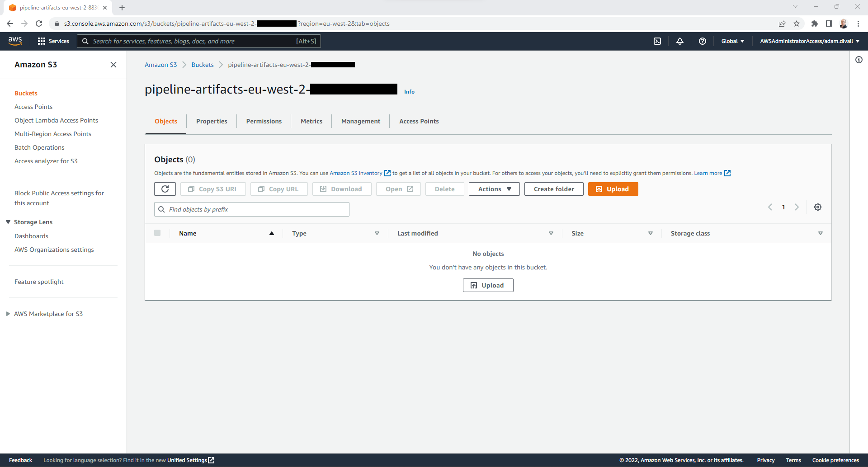Close the Amazon S3 side navigation
This screenshot has height=467, width=868.
[113, 65]
